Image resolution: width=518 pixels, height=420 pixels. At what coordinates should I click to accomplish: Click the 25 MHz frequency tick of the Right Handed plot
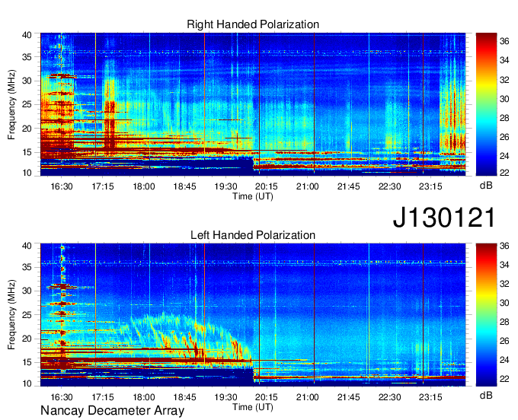(x=27, y=104)
